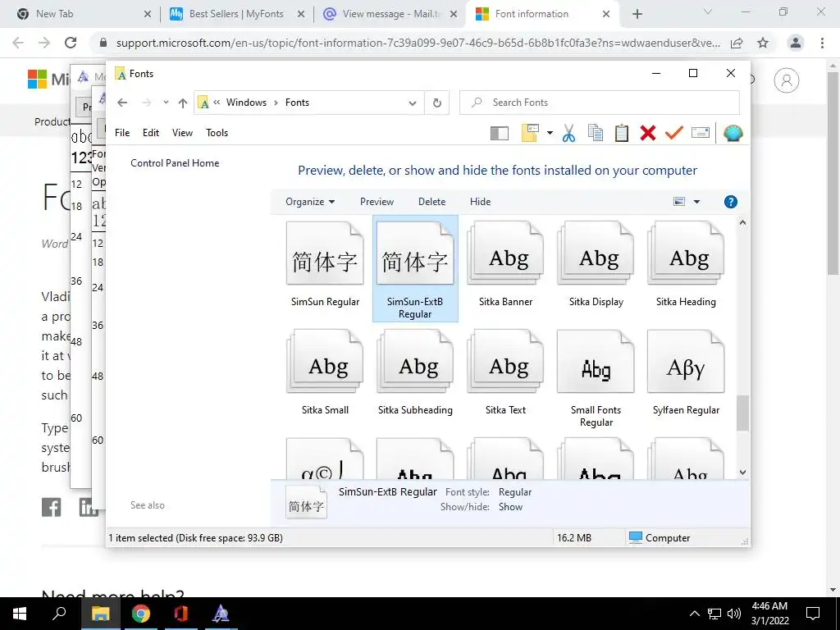Click Windows in the address breadcrumb
Image resolution: width=840 pixels, height=630 pixels.
246,103
